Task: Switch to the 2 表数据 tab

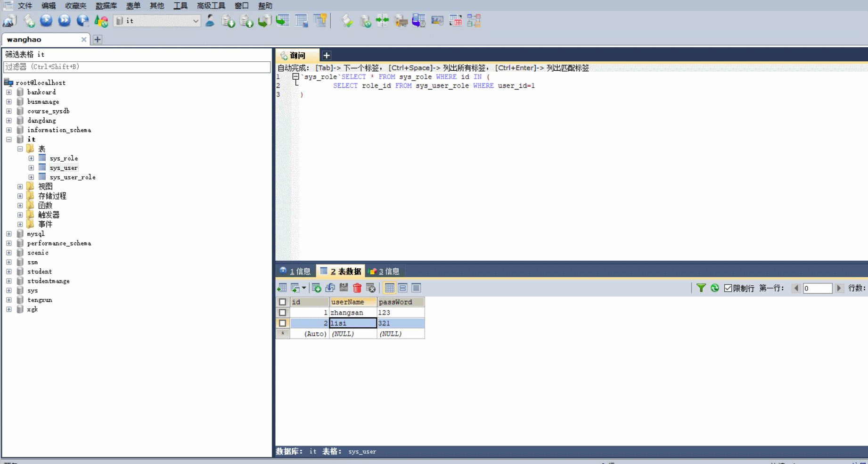Action: [341, 271]
